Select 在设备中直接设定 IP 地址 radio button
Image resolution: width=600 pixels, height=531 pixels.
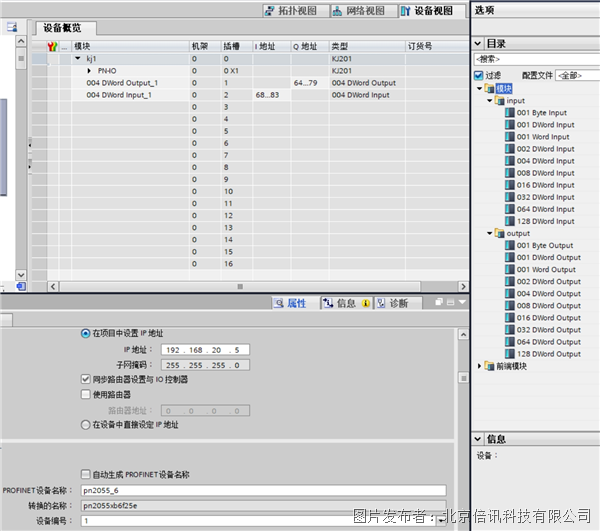coord(85,425)
